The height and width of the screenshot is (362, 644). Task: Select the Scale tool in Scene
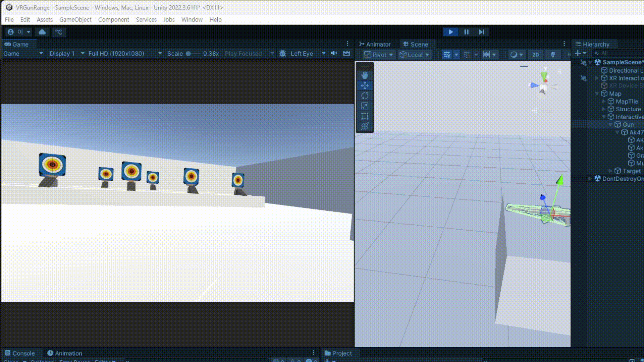click(365, 106)
